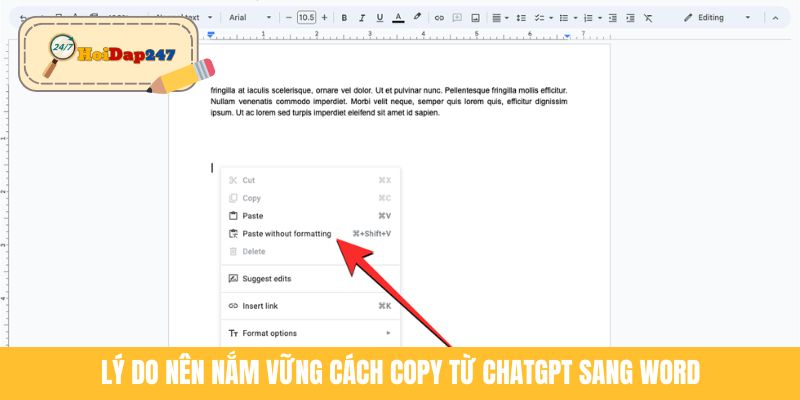
Task: Toggle underline formatting
Action: [380, 17]
